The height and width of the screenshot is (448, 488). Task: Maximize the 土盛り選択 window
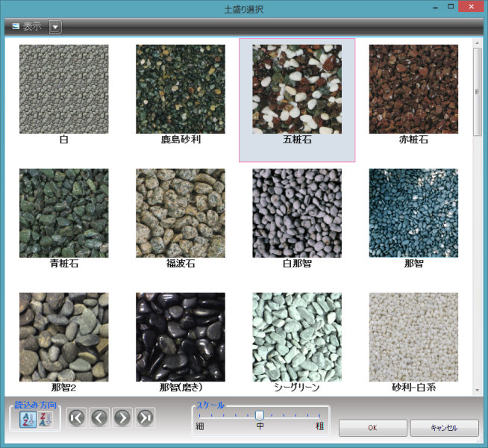451,7
